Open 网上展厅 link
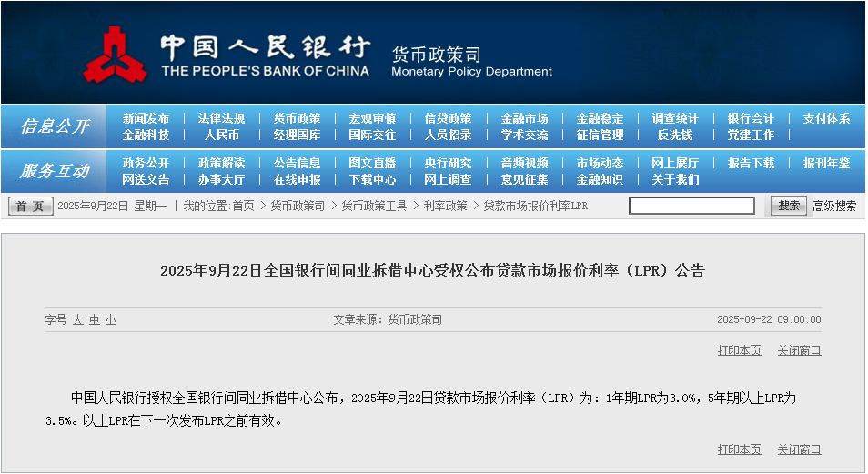Image resolution: width=868 pixels, height=474 pixels. point(675,164)
